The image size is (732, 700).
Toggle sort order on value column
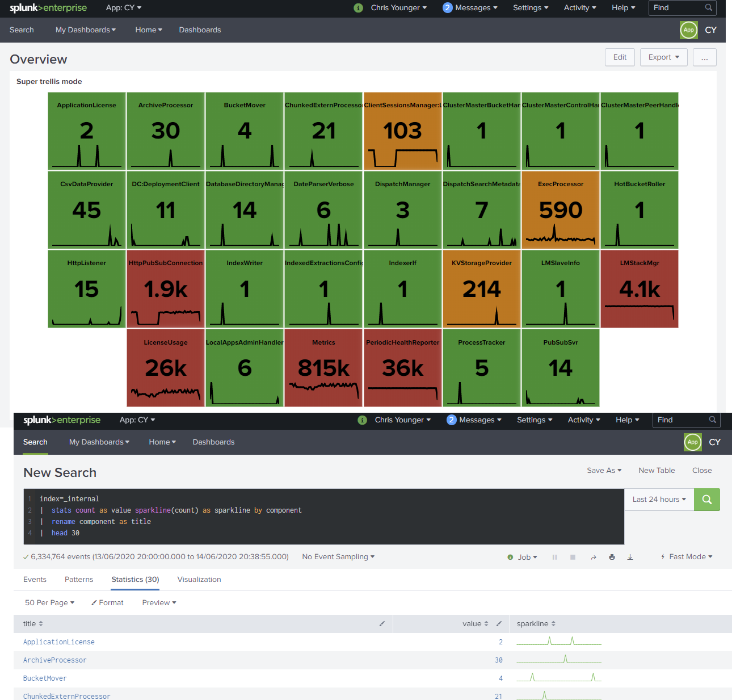click(486, 624)
